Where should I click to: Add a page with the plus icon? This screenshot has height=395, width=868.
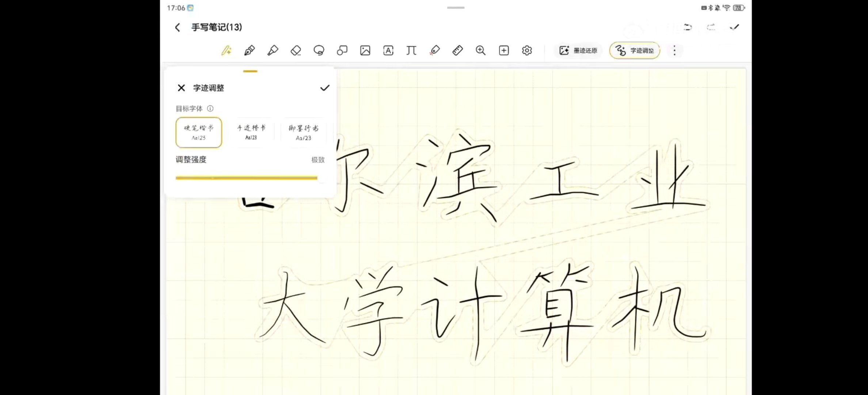tap(504, 50)
